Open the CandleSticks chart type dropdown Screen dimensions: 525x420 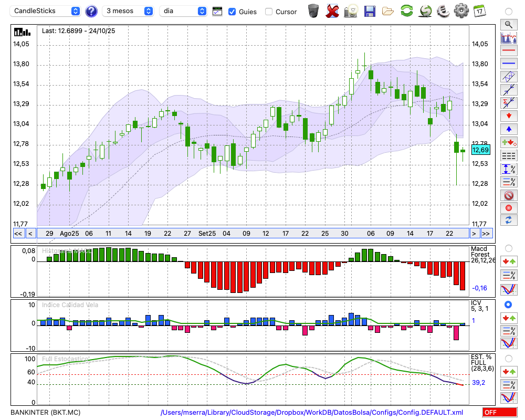46,11
